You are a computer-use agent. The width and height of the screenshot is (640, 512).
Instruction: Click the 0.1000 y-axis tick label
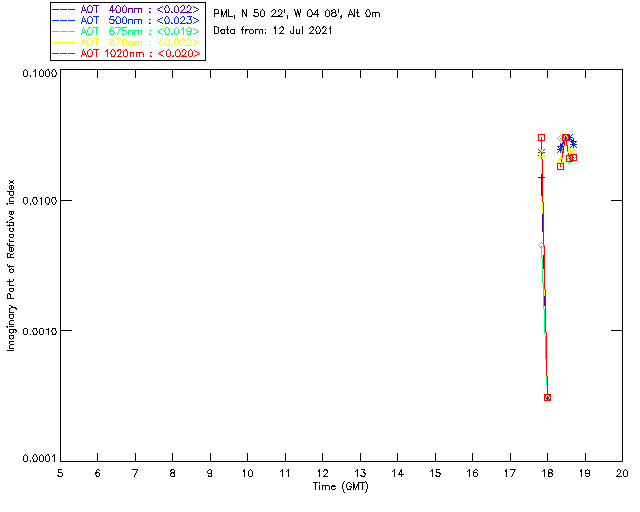tap(39, 73)
